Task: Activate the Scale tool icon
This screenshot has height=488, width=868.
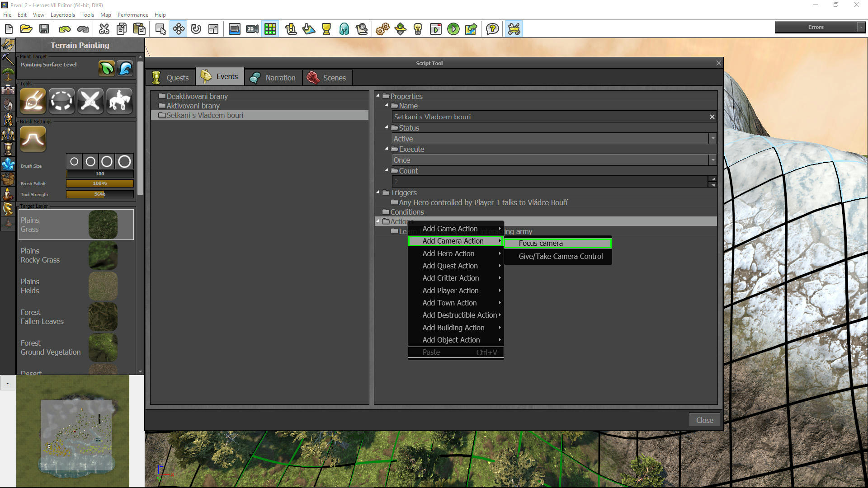Action: tap(213, 29)
